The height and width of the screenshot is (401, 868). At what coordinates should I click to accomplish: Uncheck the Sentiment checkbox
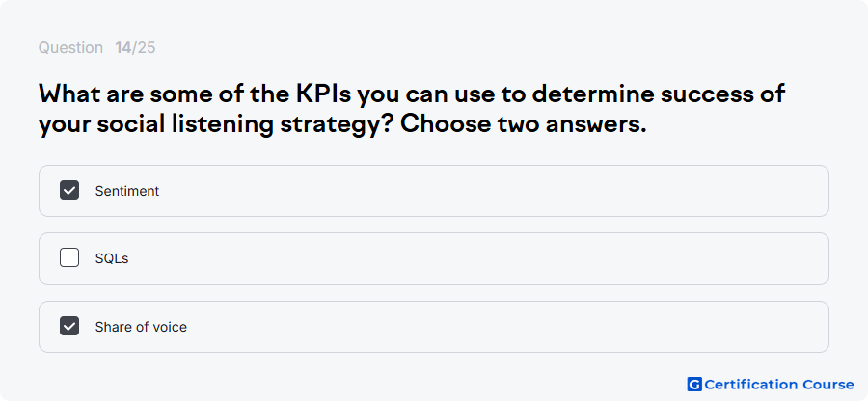[x=69, y=190]
